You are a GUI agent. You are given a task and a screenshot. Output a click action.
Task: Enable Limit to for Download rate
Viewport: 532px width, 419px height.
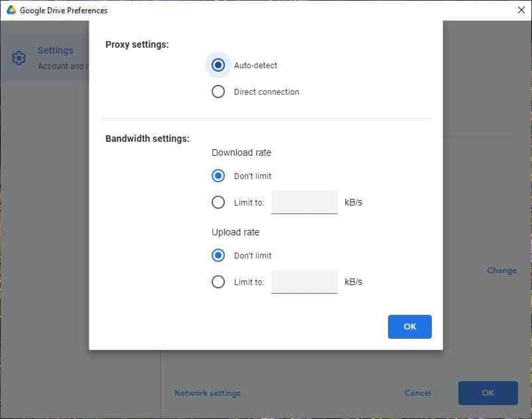pyautogui.click(x=218, y=202)
